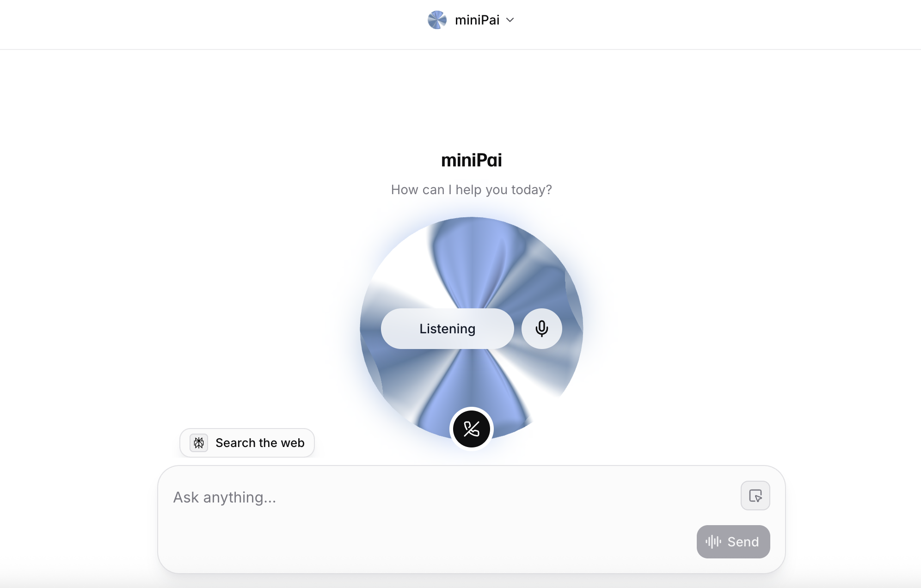Expand the miniPai model chevron
The width and height of the screenshot is (921, 588).
click(x=510, y=20)
